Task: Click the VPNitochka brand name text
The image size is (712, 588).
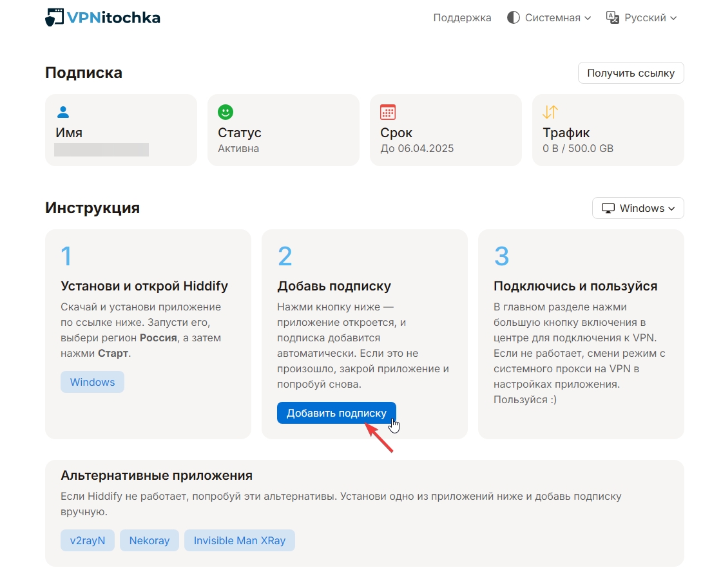Action: [113, 17]
